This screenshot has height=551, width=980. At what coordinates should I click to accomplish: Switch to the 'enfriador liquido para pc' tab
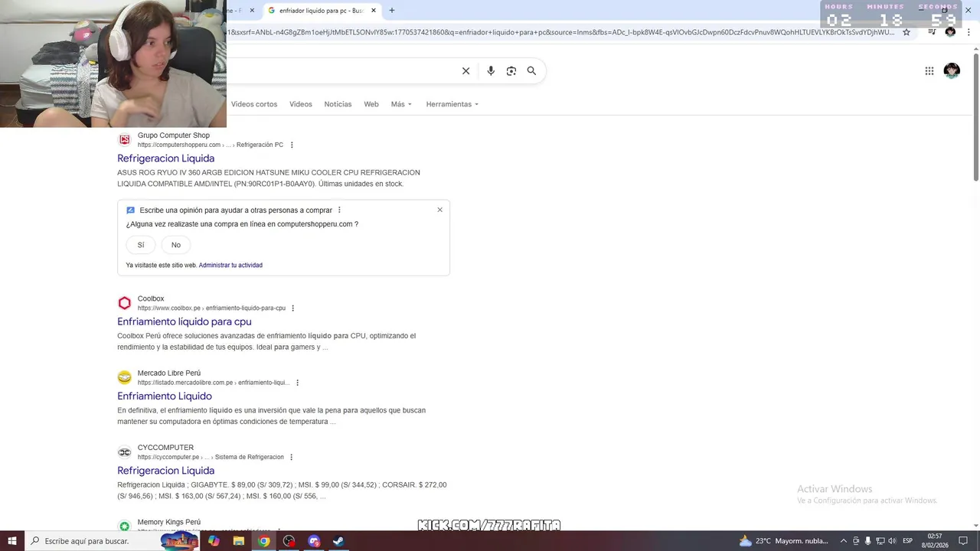[x=322, y=11]
